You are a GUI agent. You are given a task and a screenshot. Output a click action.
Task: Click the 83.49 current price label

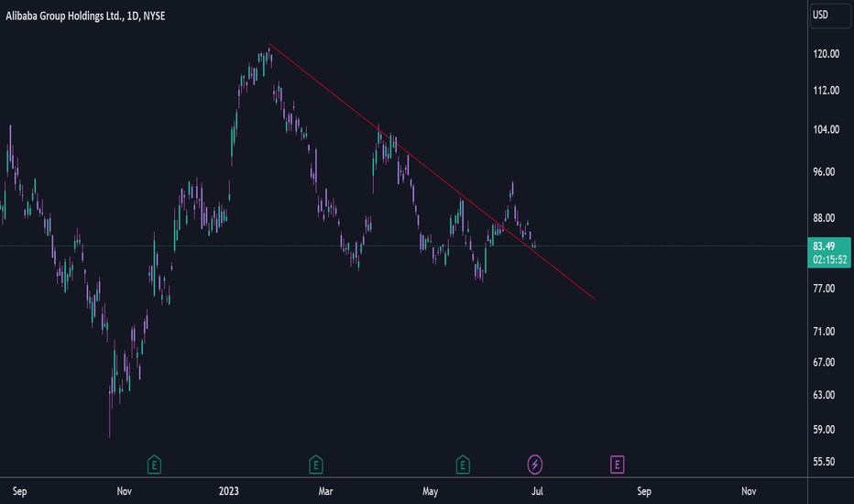[824, 247]
